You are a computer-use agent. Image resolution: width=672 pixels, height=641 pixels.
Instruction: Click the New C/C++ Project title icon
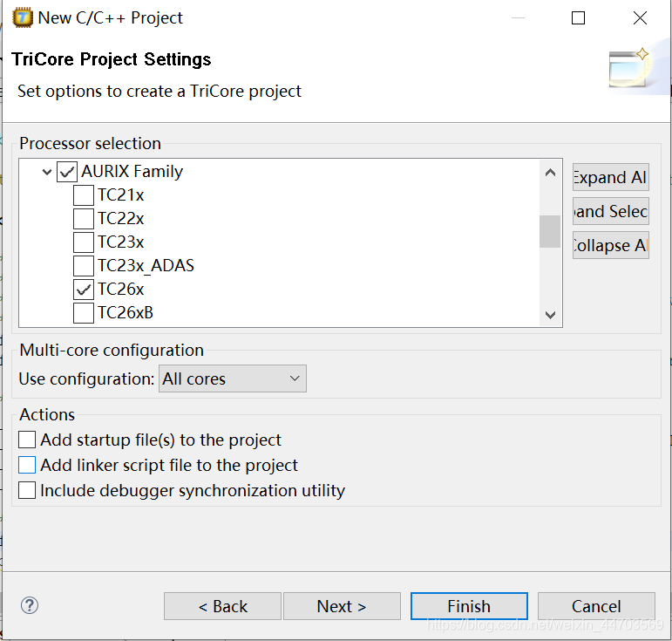pos(23,18)
